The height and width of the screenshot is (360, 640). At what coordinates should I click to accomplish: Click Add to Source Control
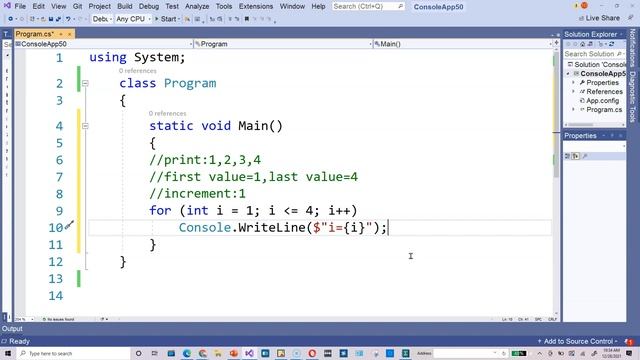[x=577, y=341]
